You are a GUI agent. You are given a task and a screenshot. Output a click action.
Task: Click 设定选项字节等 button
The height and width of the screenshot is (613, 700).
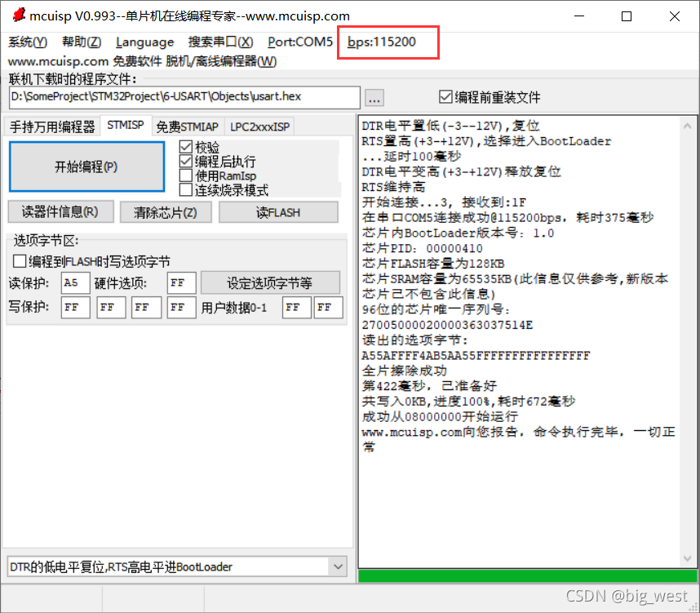point(270,282)
